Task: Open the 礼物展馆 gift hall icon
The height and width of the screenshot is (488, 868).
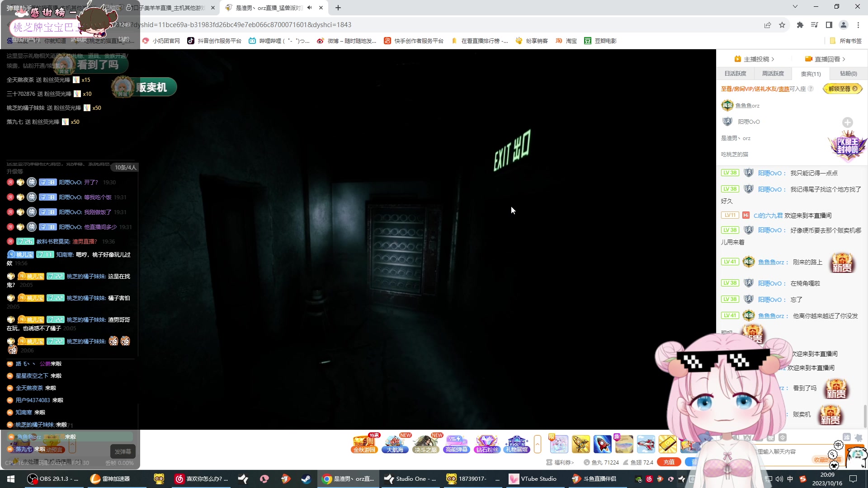Action: [x=517, y=444]
